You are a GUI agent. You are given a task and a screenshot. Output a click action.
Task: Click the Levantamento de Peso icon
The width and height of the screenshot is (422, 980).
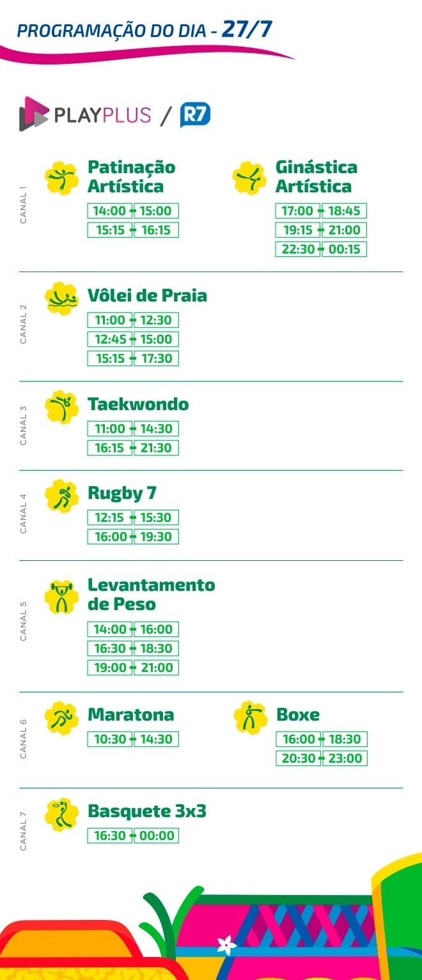tap(62, 596)
